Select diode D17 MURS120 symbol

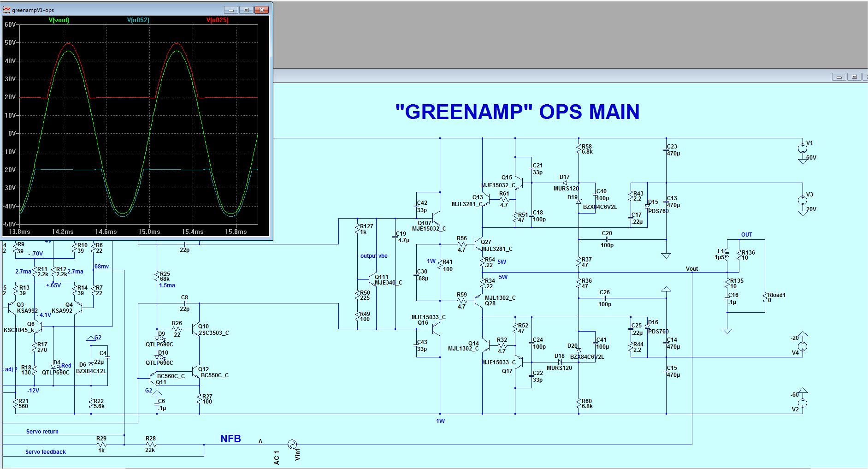[x=565, y=183]
